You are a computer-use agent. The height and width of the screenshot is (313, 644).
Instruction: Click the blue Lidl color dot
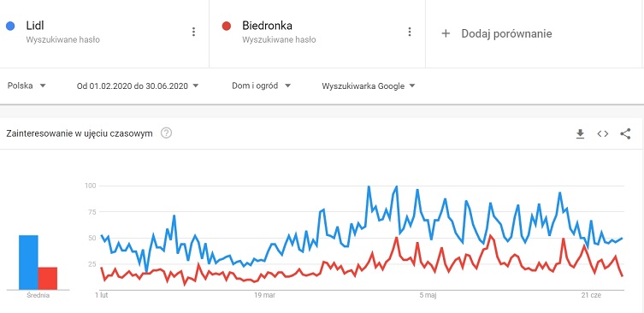10,27
